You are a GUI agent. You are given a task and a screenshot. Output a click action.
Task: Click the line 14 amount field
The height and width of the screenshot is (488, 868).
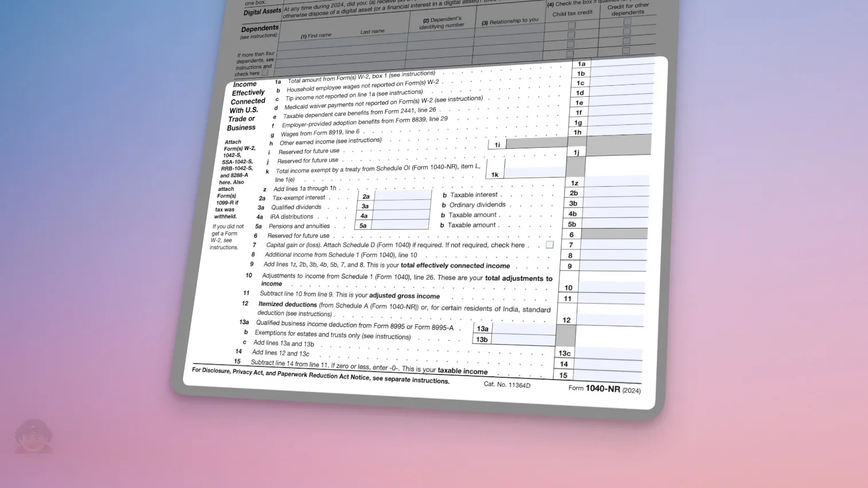[x=607, y=365]
